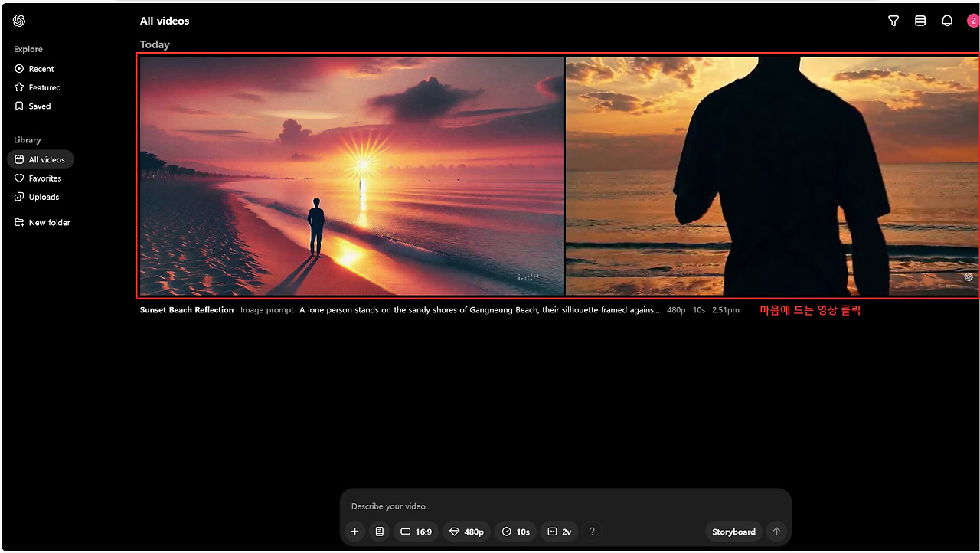
Task: Click the All videos page title
Action: click(165, 21)
